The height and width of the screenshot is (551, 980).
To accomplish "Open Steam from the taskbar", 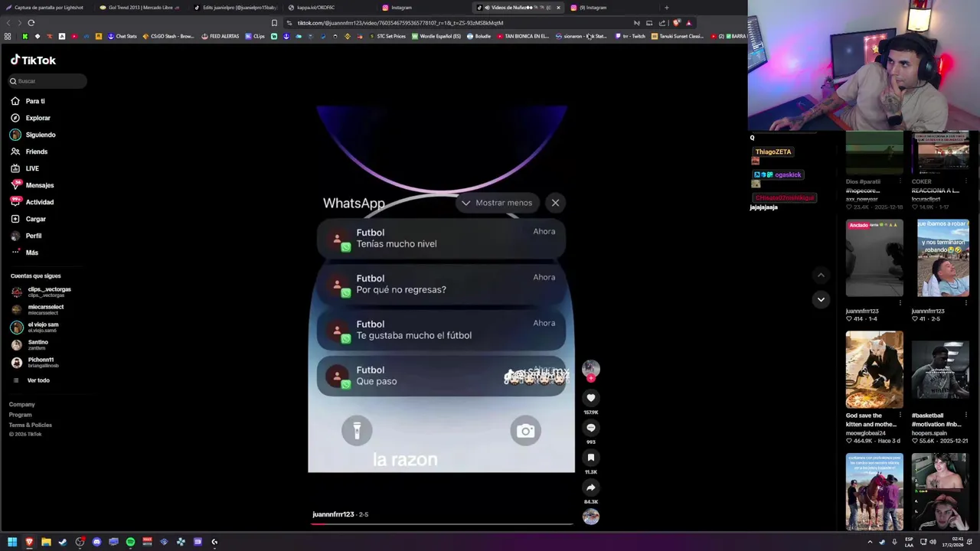I will click(63, 542).
